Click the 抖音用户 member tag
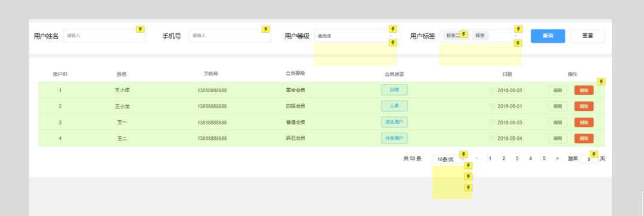 click(x=394, y=138)
